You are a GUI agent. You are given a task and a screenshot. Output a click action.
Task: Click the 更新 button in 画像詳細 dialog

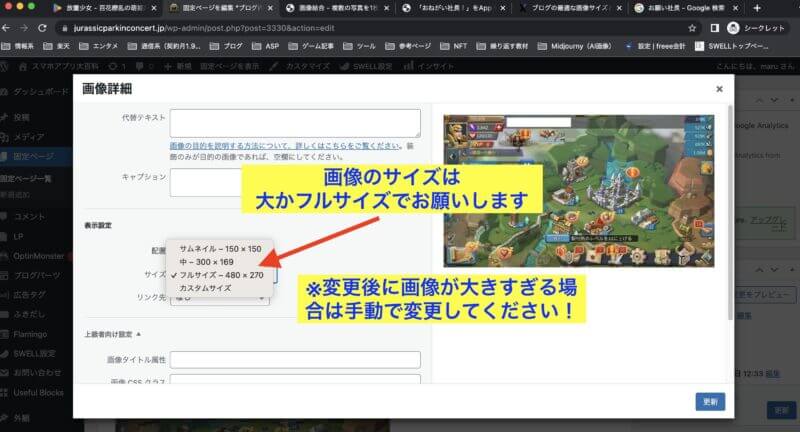click(x=710, y=402)
